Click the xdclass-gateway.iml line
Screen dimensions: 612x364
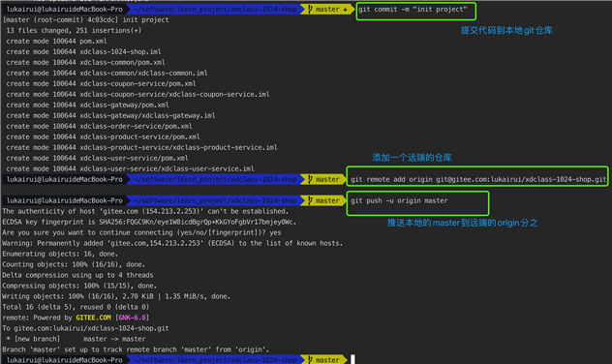[110, 115]
